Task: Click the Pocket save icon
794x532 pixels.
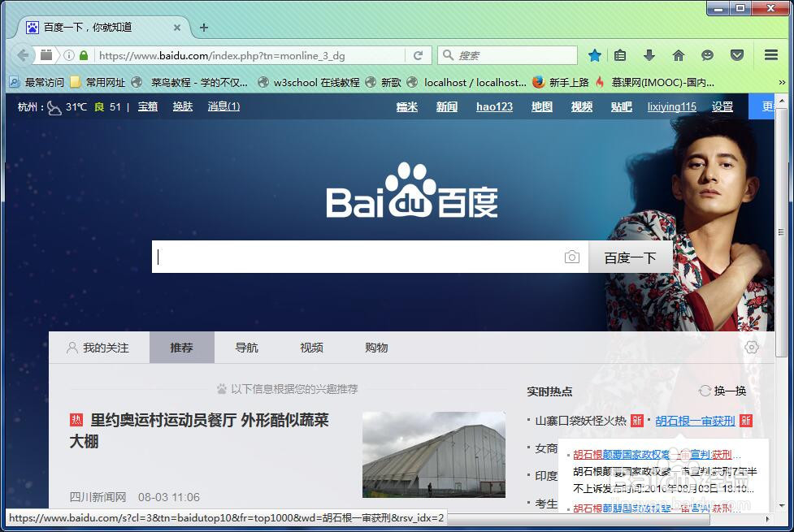Action: 737,55
